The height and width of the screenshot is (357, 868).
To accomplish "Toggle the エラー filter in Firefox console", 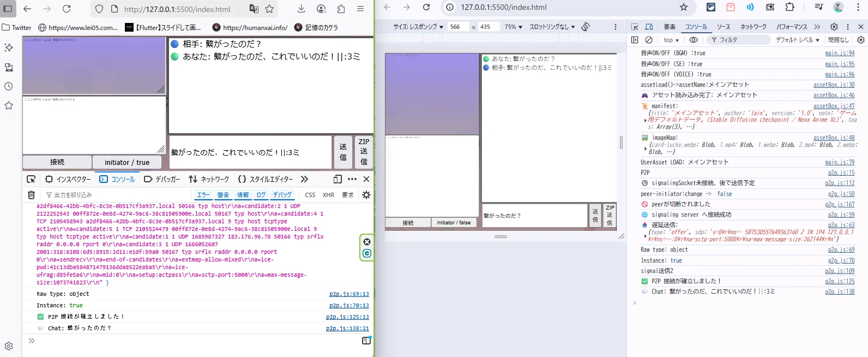I will (x=203, y=195).
